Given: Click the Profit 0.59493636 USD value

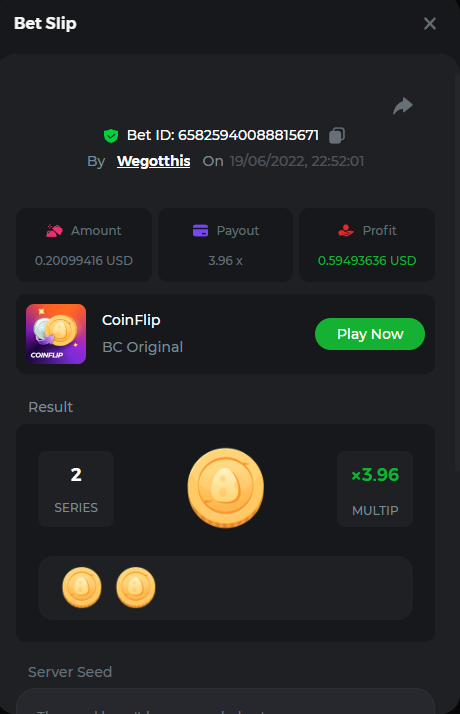Looking at the screenshot, I should coord(367,260).
